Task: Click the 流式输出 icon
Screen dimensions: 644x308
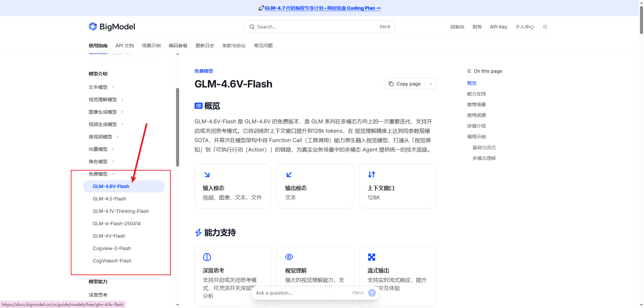Action: click(x=372, y=257)
